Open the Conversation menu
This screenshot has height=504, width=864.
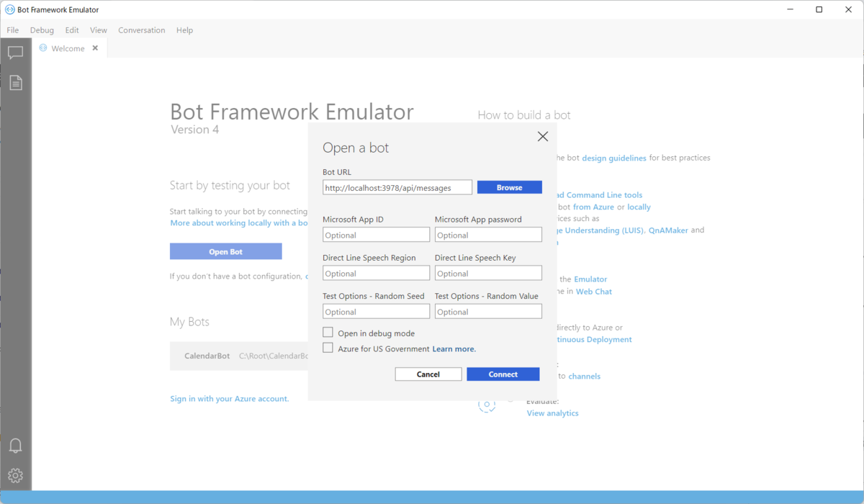(142, 30)
